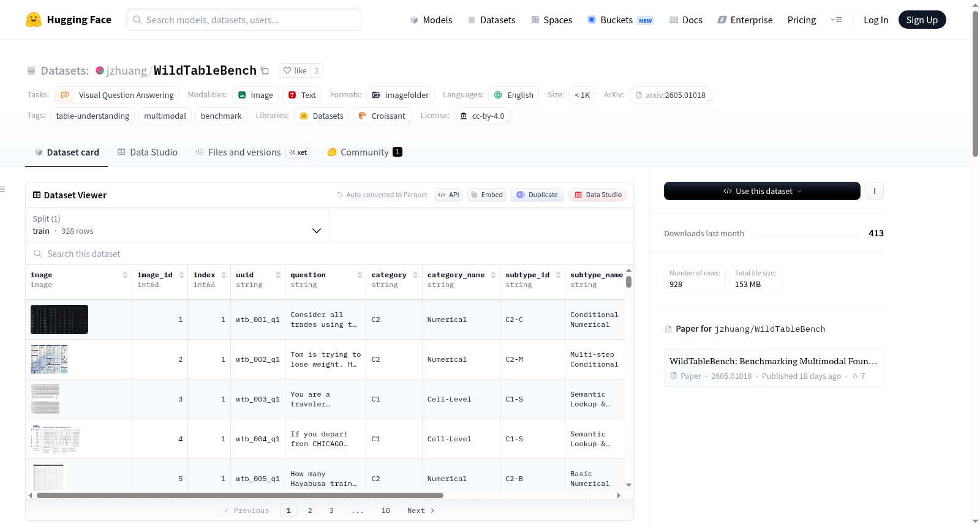
Task: Click Next page in pagination
Action: point(421,510)
